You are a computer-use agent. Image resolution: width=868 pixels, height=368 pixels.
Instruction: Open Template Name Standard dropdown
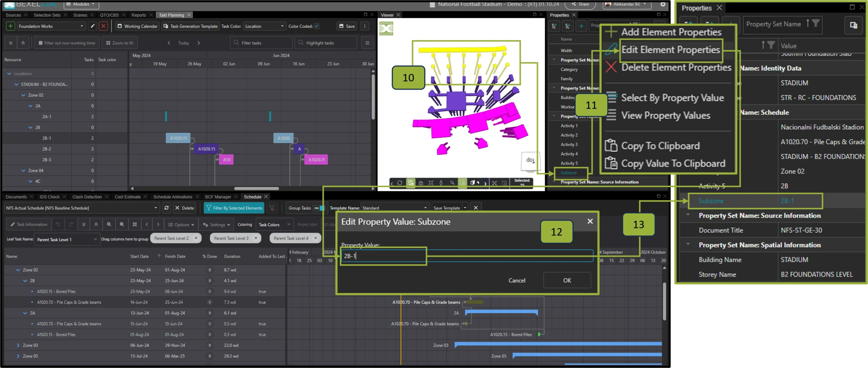point(394,208)
